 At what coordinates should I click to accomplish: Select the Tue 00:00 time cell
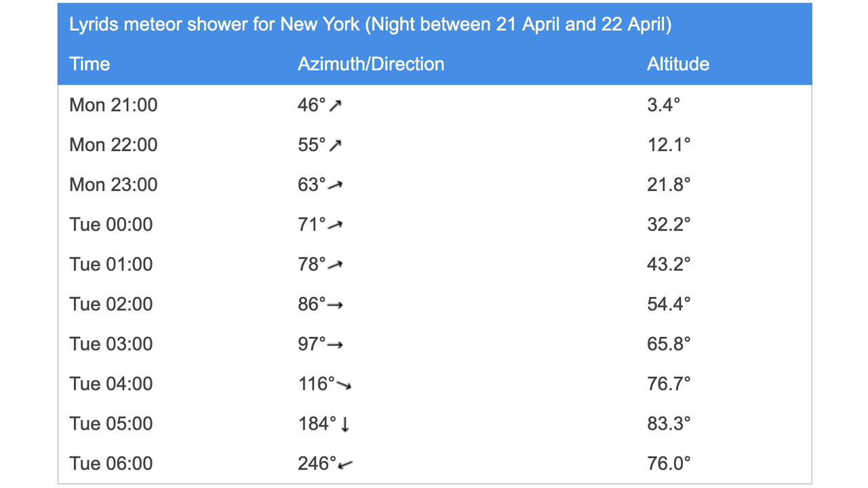pyautogui.click(x=111, y=225)
